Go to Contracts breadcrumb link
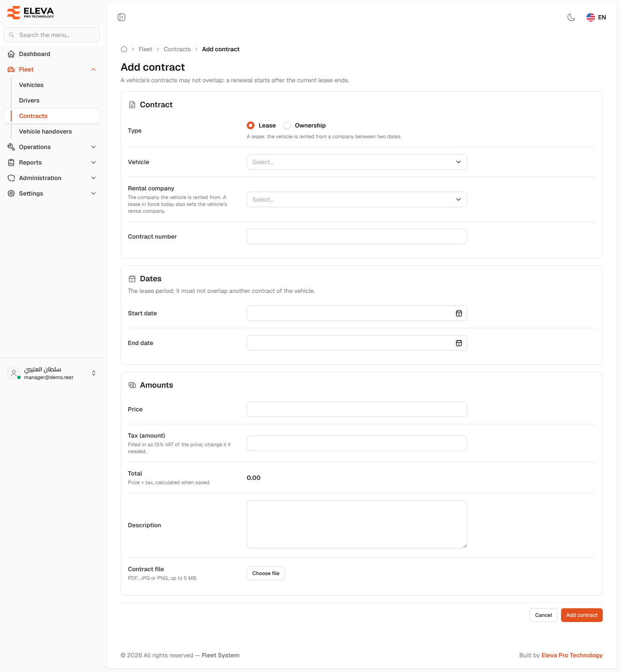Screen dimensions: 620x672 tap(177, 49)
